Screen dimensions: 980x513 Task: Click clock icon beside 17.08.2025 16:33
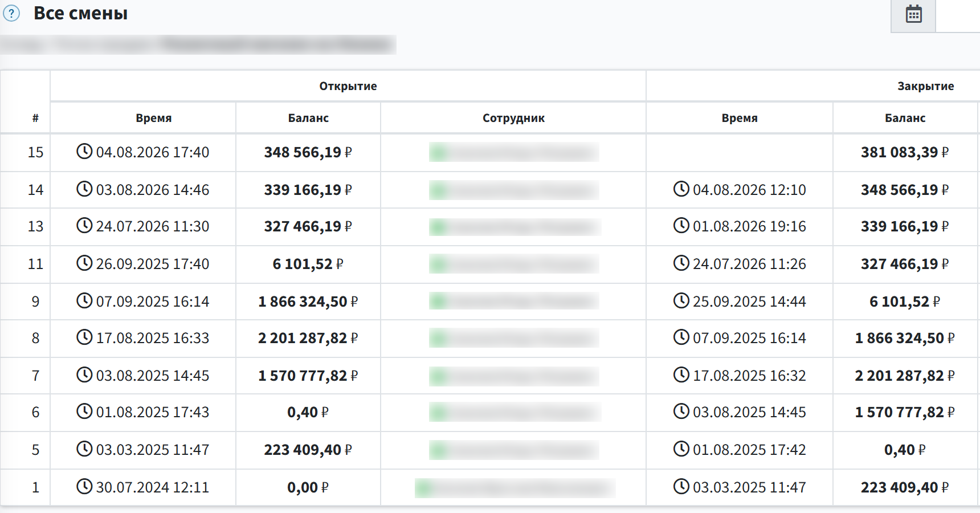coord(84,337)
